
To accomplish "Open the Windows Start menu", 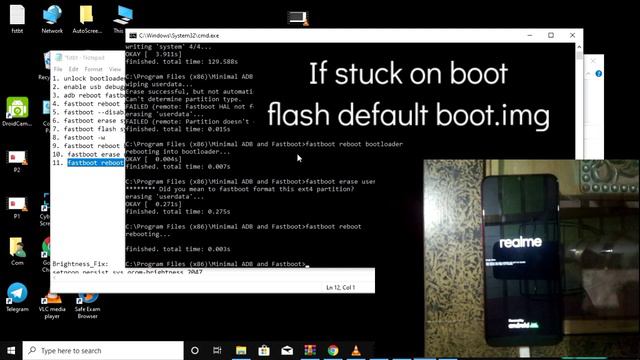I will coord(11,351).
